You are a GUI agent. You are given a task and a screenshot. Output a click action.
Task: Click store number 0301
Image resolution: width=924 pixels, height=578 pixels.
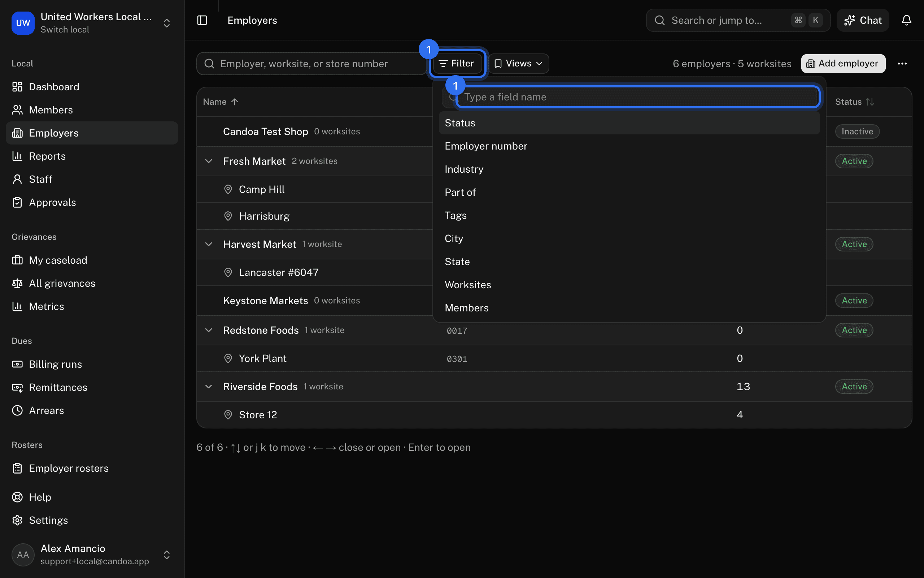457,359
